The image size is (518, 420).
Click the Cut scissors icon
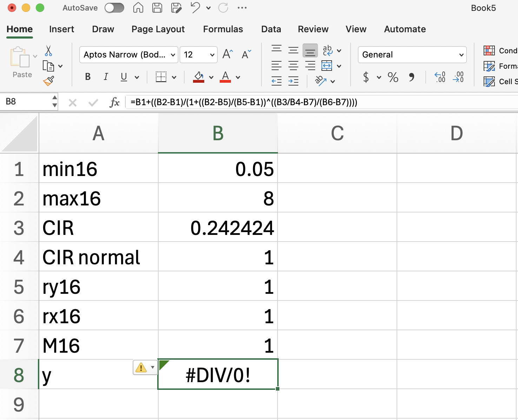click(x=48, y=51)
